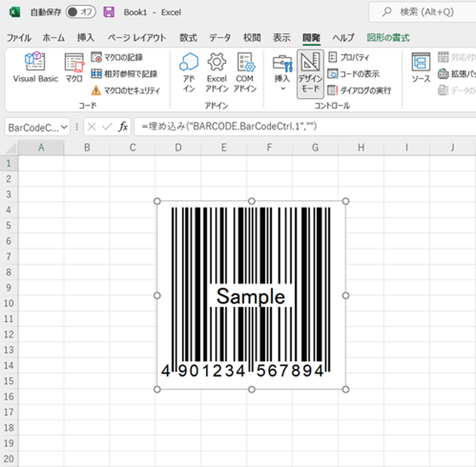476x467 pixels.
Task: Switch to the ホーム tab
Action: pyautogui.click(x=53, y=38)
